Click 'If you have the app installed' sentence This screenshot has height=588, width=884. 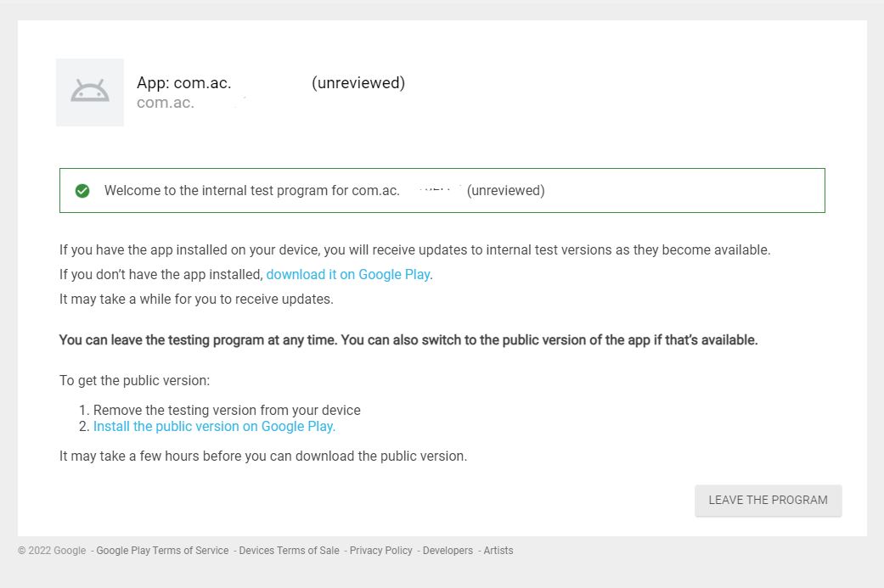pos(415,250)
